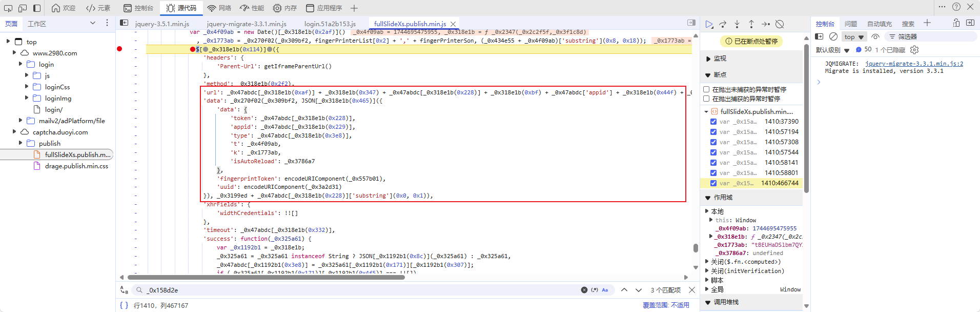980x312 pixels.
Task: Expand the loginCss folder
Action: [27, 87]
